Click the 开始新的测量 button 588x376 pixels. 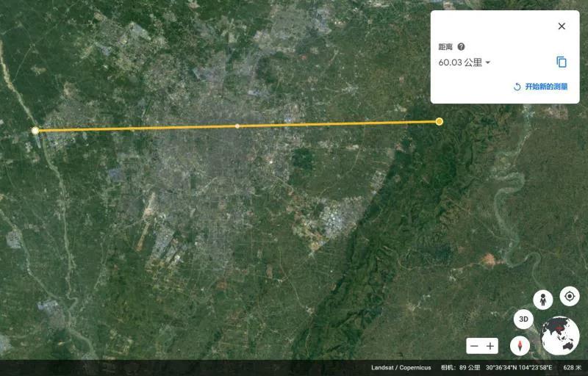pyautogui.click(x=540, y=87)
